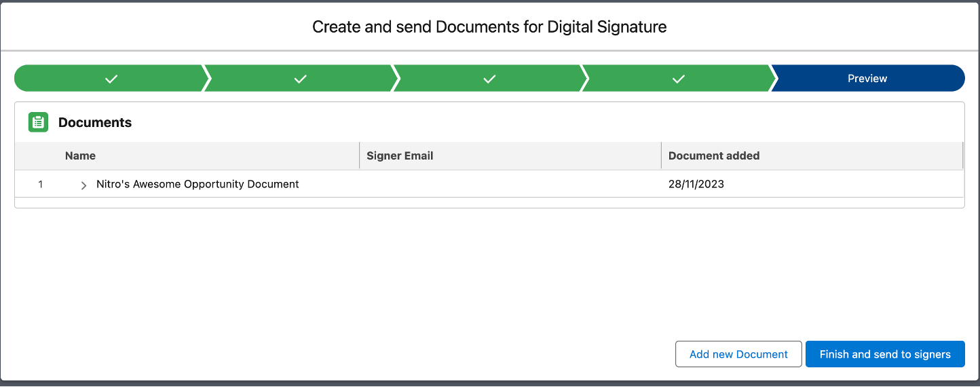Expand Nitro's Awesome Opportunity Document row
Image resolution: width=980 pixels, height=387 pixels.
83,185
